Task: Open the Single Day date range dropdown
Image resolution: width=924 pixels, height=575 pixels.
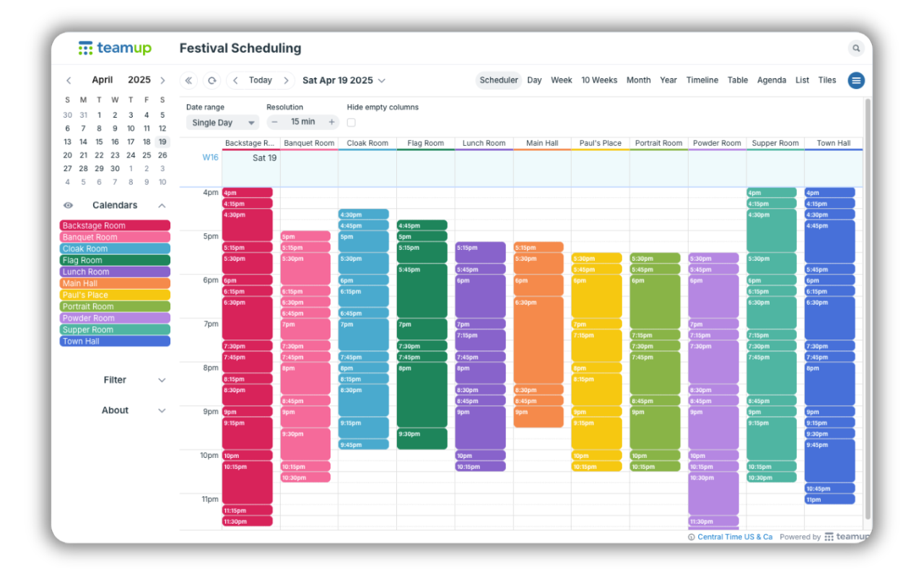Action: click(222, 123)
